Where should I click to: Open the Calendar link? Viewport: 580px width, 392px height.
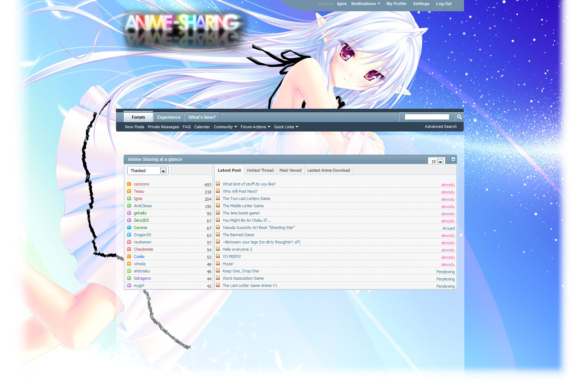pyautogui.click(x=202, y=127)
